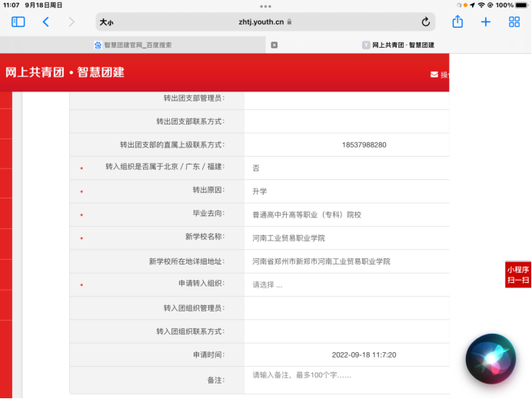Viewport: 532px width, 399px height.
Task: Open the Safari share sheet
Action: (x=457, y=22)
